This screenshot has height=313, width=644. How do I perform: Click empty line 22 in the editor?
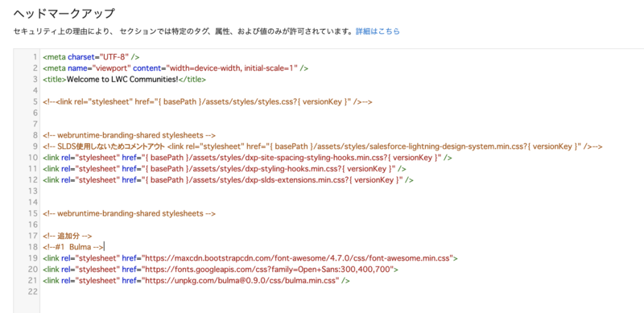click(x=341, y=291)
